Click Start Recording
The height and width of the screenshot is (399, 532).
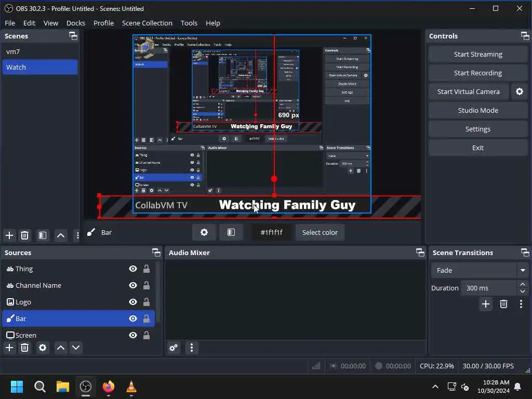pyautogui.click(x=478, y=73)
